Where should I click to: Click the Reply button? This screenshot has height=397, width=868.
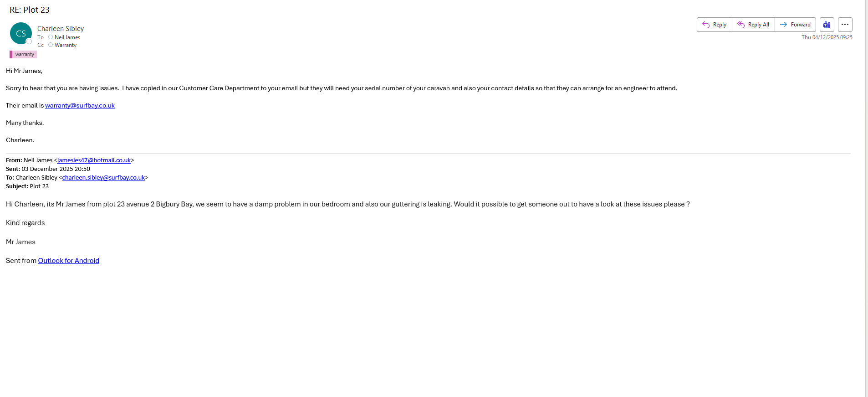pyautogui.click(x=714, y=25)
